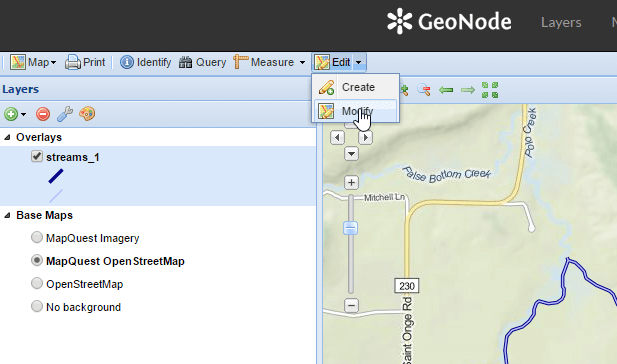The width and height of the screenshot is (617, 364).
Task: Choose Create from the Edit menu
Action: click(356, 87)
